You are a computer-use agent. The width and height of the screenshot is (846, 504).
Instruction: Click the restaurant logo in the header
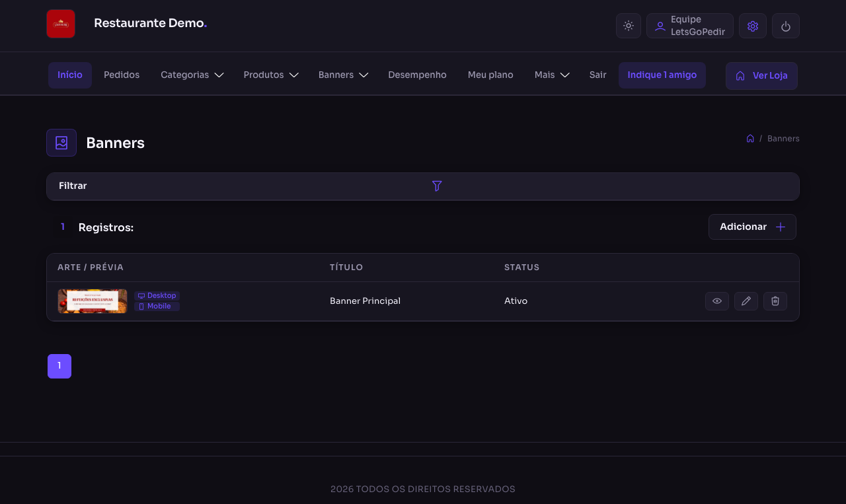click(x=61, y=24)
